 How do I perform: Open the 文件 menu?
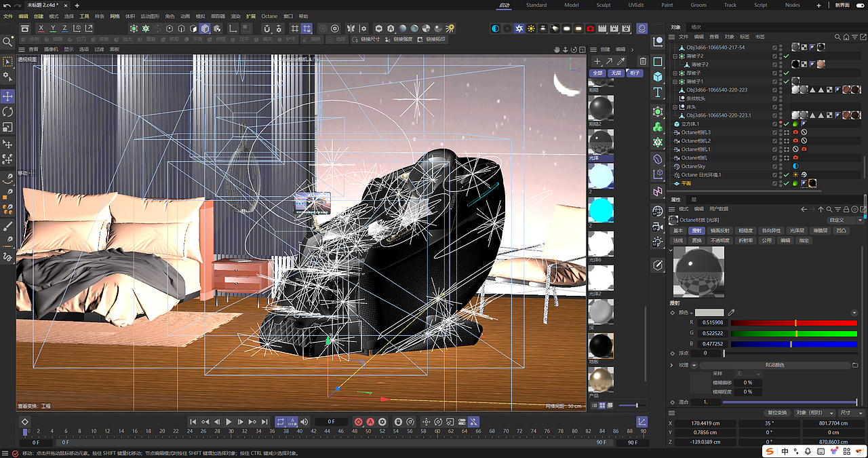click(x=8, y=16)
